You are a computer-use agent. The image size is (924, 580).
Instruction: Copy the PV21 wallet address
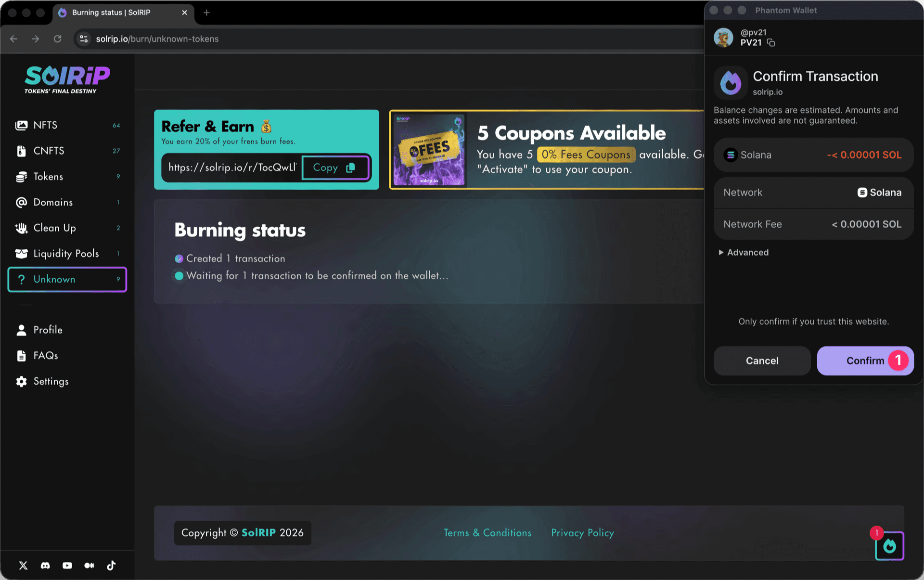pos(771,43)
